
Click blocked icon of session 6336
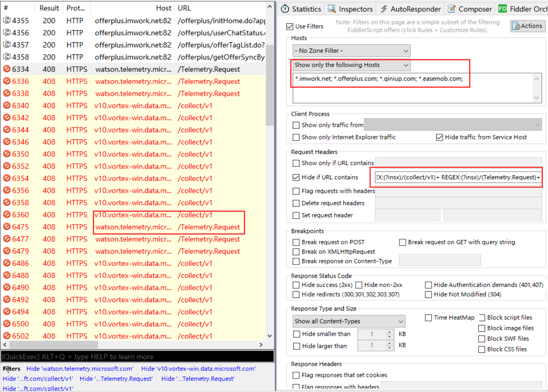click(7, 81)
